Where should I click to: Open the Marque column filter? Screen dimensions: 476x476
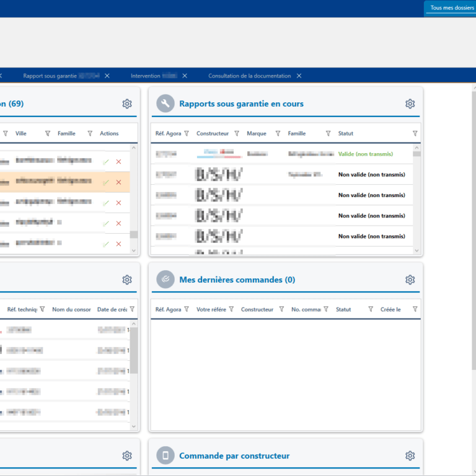(278, 133)
